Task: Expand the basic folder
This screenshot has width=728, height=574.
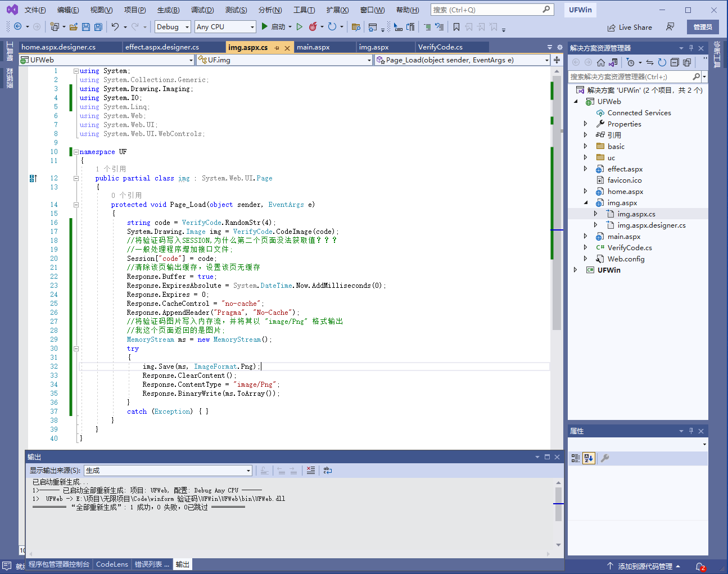Action: [x=585, y=146]
